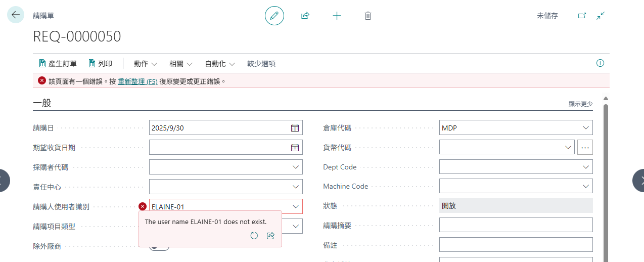This screenshot has height=262, width=644.
Task: Click the pencil edit icon
Action: click(274, 16)
